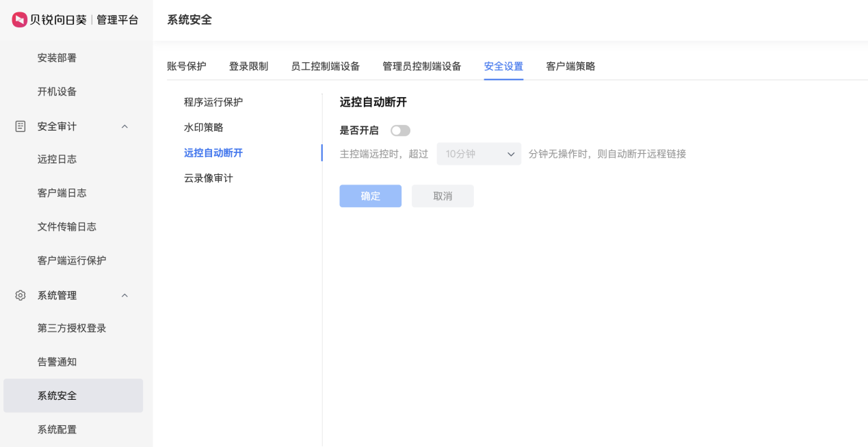Click the 远控自动断开 panel heading
868x447 pixels.
tap(373, 102)
